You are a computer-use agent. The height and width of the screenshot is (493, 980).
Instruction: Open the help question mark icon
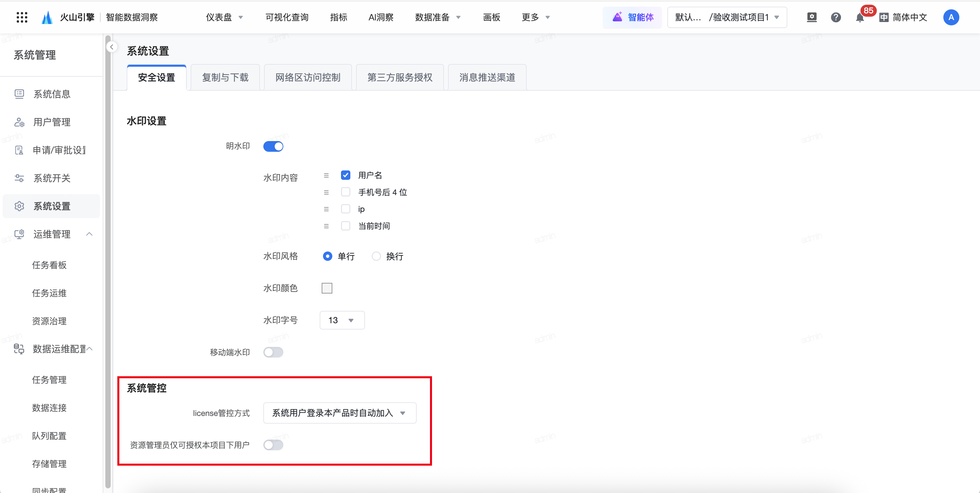pyautogui.click(x=836, y=18)
